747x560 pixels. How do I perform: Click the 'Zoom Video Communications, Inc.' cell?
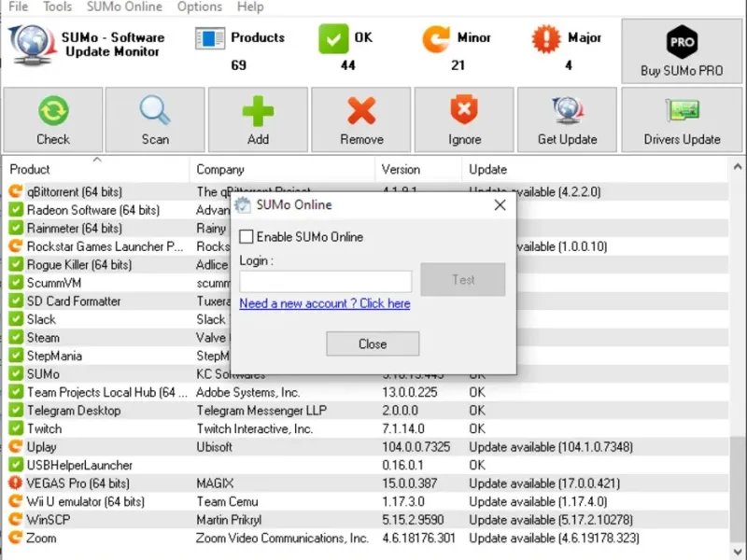click(282, 538)
